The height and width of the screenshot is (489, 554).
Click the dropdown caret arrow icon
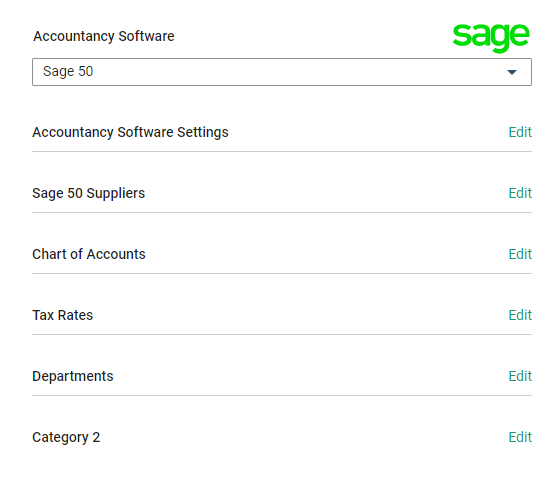click(512, 72)
